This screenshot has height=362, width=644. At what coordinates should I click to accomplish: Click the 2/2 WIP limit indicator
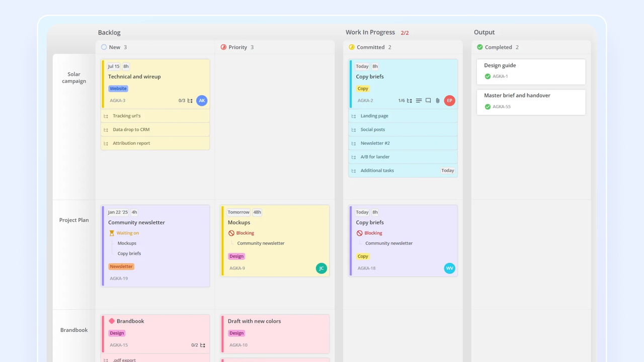pyautogui.click(x=405, y=33)
